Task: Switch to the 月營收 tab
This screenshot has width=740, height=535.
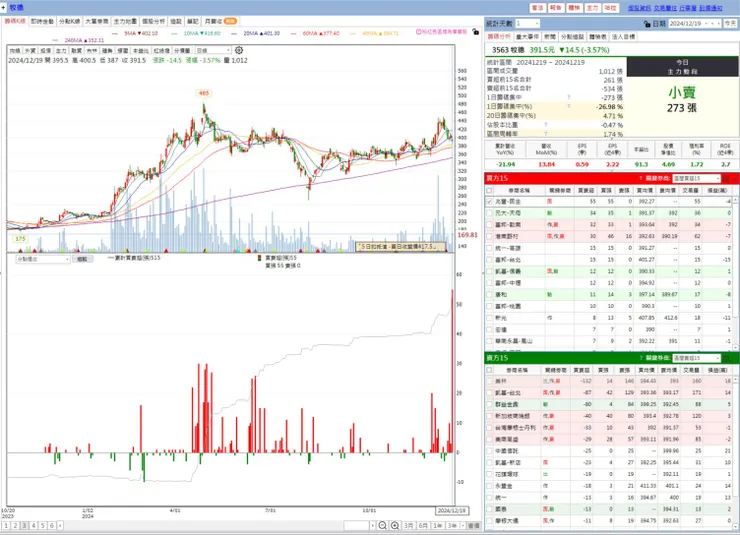Action: [220, 22]
